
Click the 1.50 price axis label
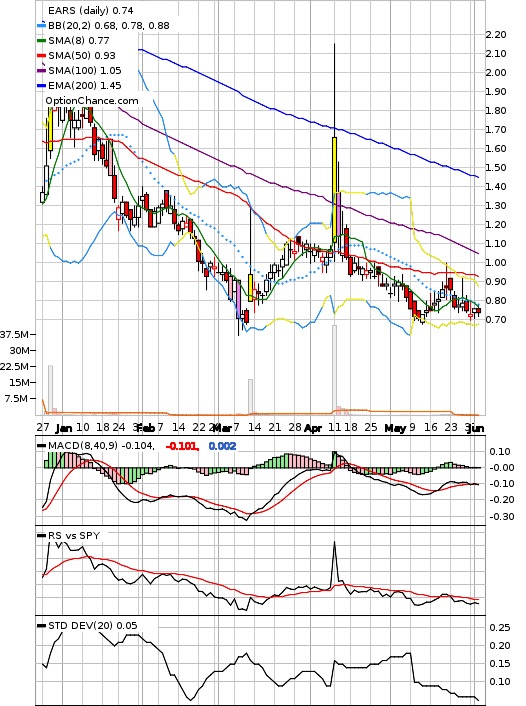(496, 167)
